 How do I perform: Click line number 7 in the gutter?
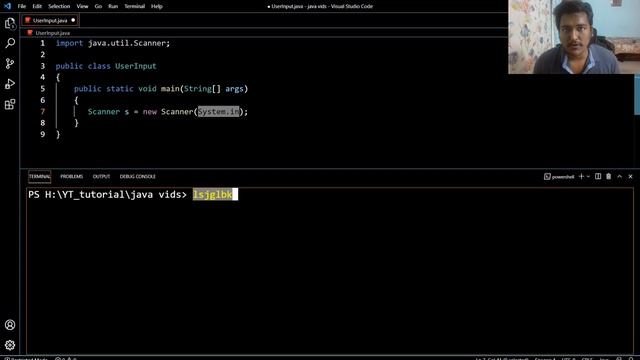click(42, 111)
